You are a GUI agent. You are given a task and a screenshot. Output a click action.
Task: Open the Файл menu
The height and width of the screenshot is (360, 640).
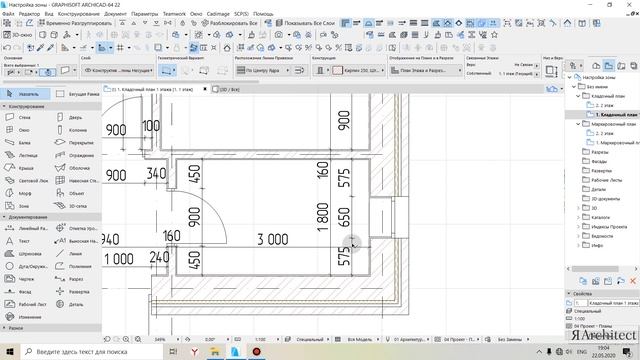click(x=8, y=14)
